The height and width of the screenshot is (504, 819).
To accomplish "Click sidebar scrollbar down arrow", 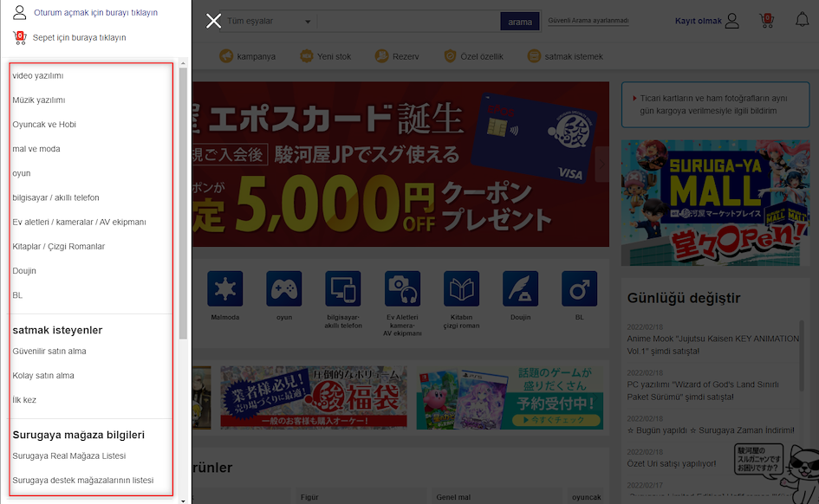I will tap(183, 501).
